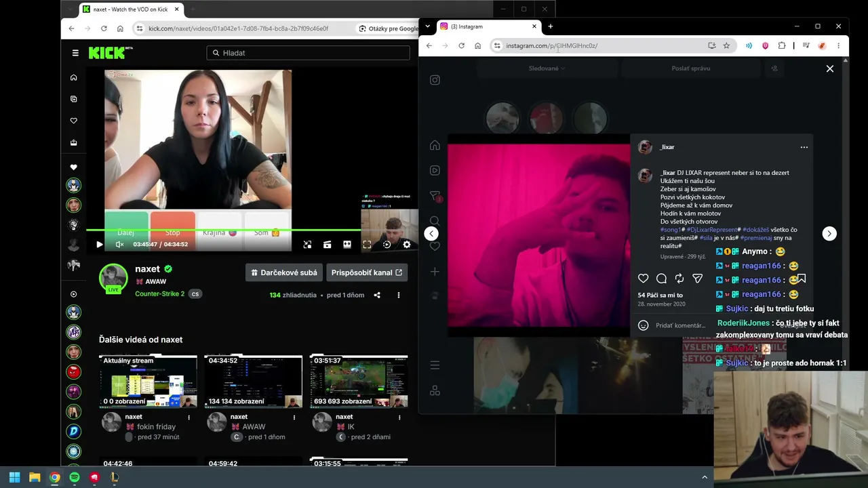Screen dimensions: 868x488
Task: Open Kick sidebar Browse icon
Action: click(x=74, y=99)
